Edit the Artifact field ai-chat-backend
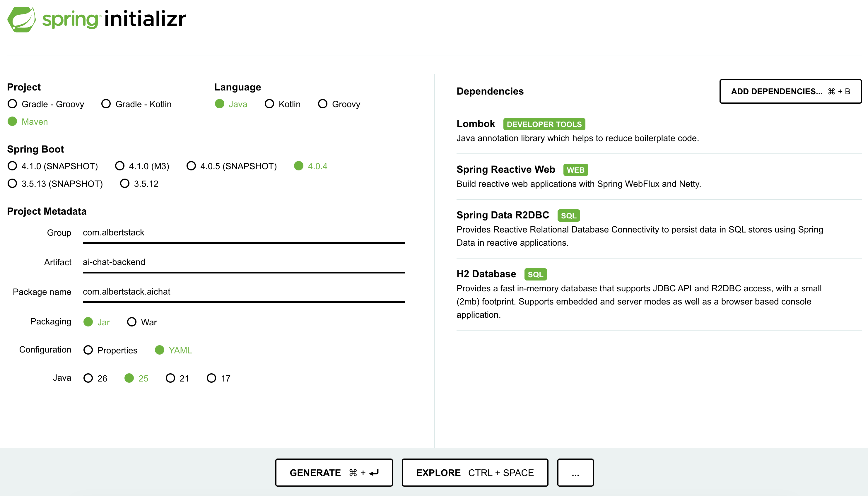Screen dimensions: 868x496 click(x=244, y=263)
